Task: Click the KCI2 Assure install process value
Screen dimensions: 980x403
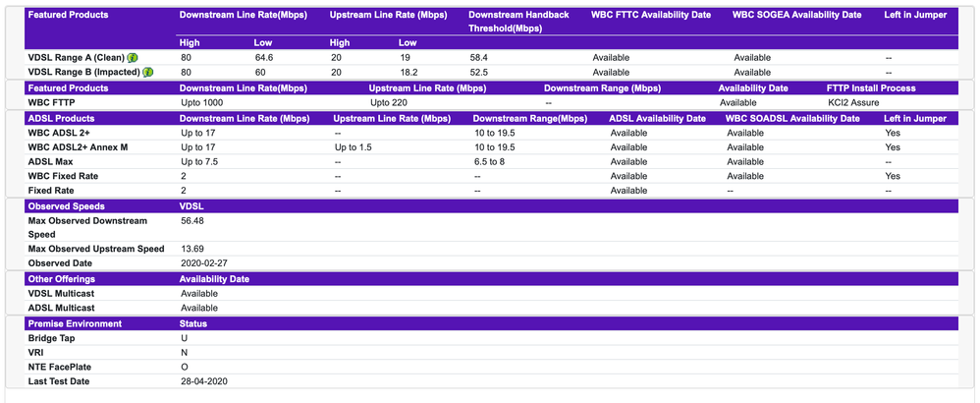Action: click(853, 102)
